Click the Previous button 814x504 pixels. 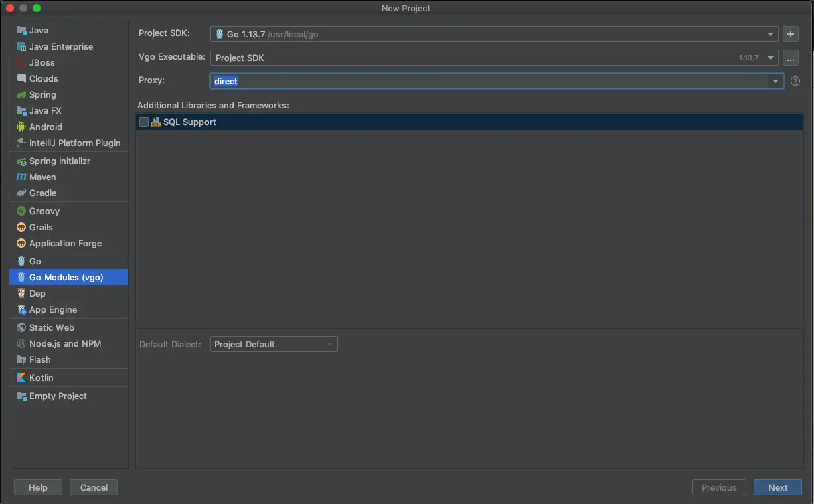719,487
